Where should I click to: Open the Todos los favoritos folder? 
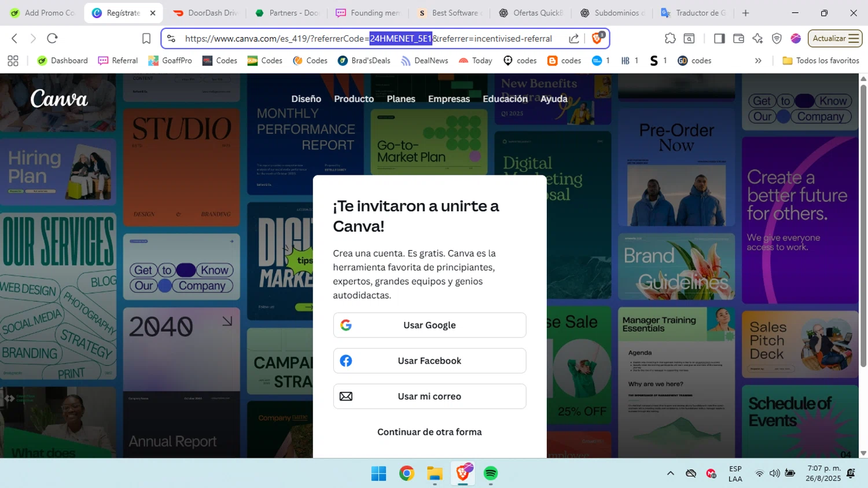click(821, 60)
